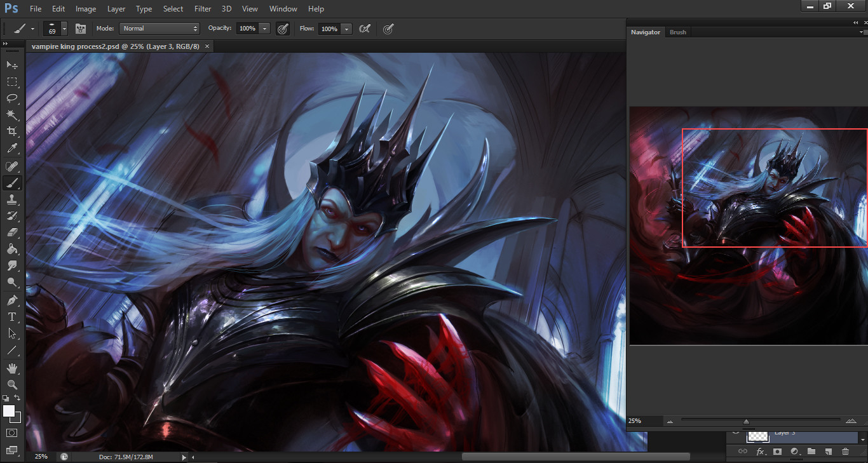868x463 pixels.
Task: Toggle pressure control for opacity
Action: coord(283,29)
